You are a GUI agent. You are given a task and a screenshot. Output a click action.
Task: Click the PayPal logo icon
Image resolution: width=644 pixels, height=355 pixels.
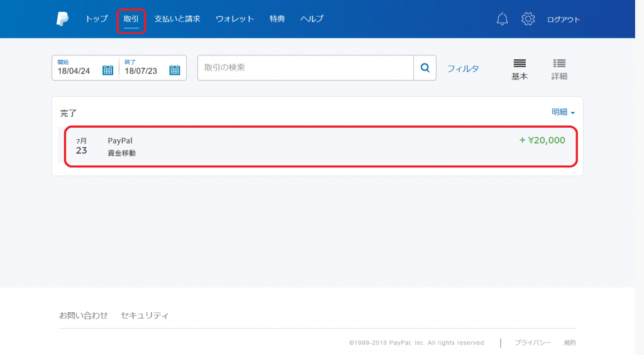[62, 19]
